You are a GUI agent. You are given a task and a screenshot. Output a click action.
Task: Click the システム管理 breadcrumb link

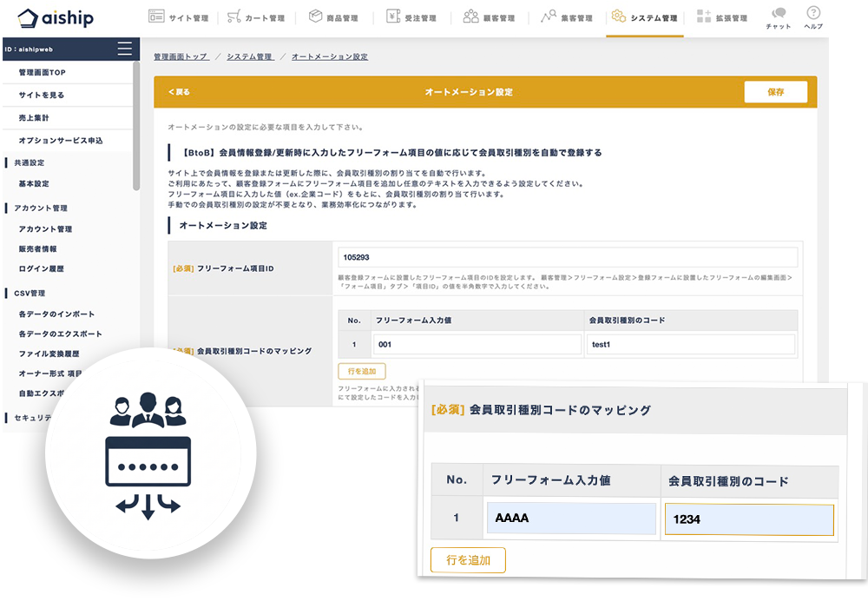coord(250,56)
